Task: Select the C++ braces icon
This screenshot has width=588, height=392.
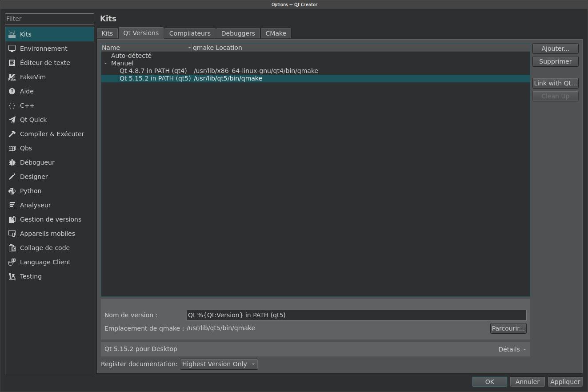Action: pyautogui.click(x=12, y=105)
